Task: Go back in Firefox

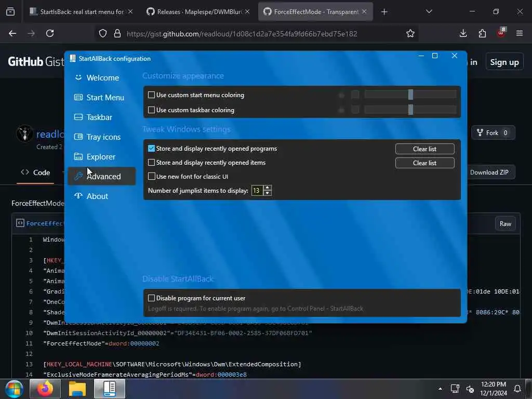Action: point(12,33)
